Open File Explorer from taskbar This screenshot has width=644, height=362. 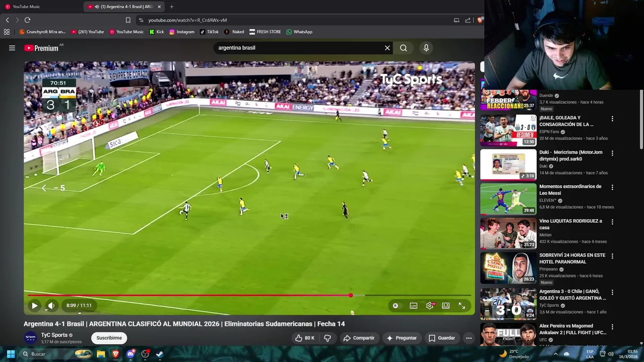pos(101,354)
